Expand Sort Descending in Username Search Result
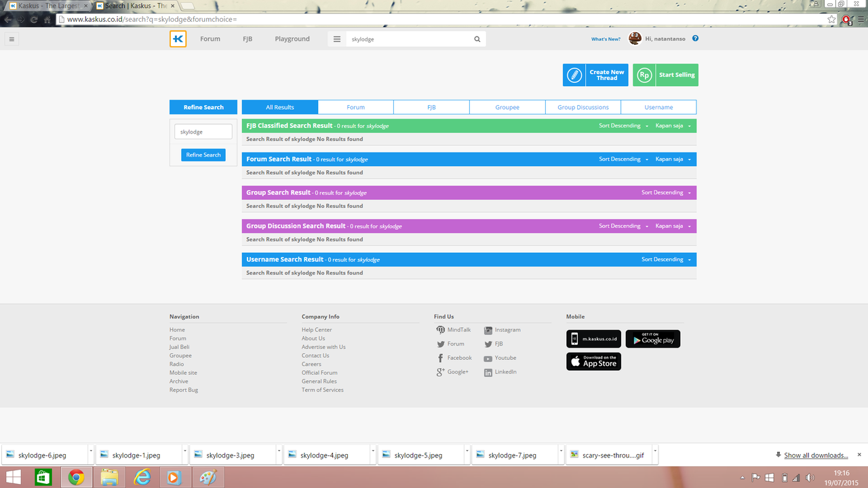868x488 pixels. pos(666,260)
